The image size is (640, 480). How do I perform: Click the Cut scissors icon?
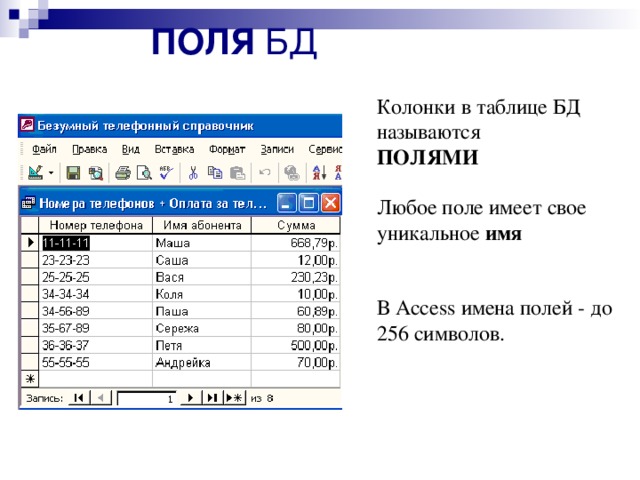193,173
